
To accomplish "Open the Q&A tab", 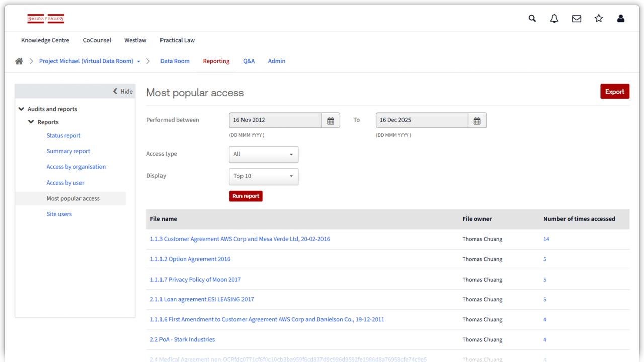I will click(x=249, y=61).
